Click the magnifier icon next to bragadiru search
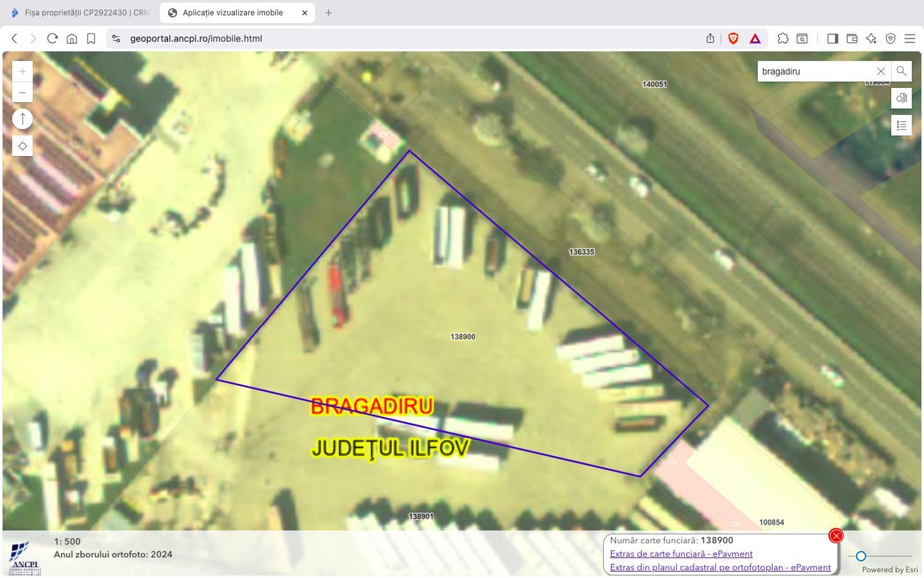Image resolution: width=924 pixels, height=578 pixels. 901,71
